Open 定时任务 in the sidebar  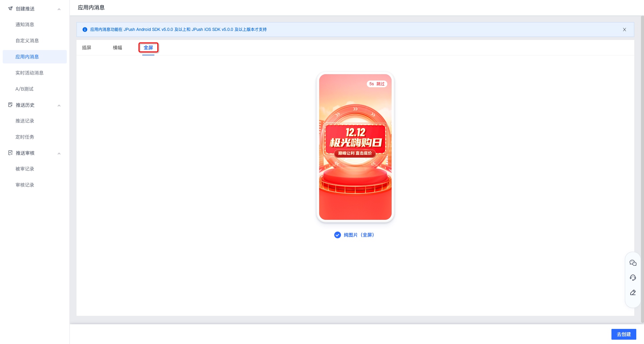[25, 137]
